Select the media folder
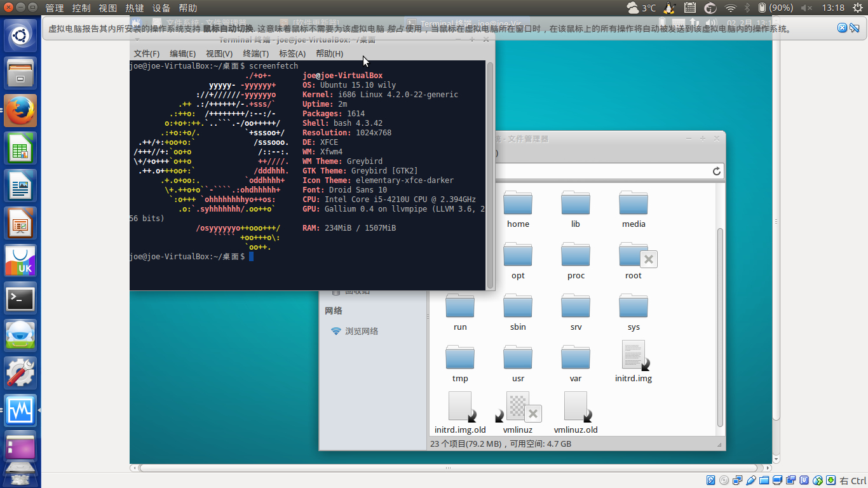Viewport: 868px width, 488px height. pos(634,210)
